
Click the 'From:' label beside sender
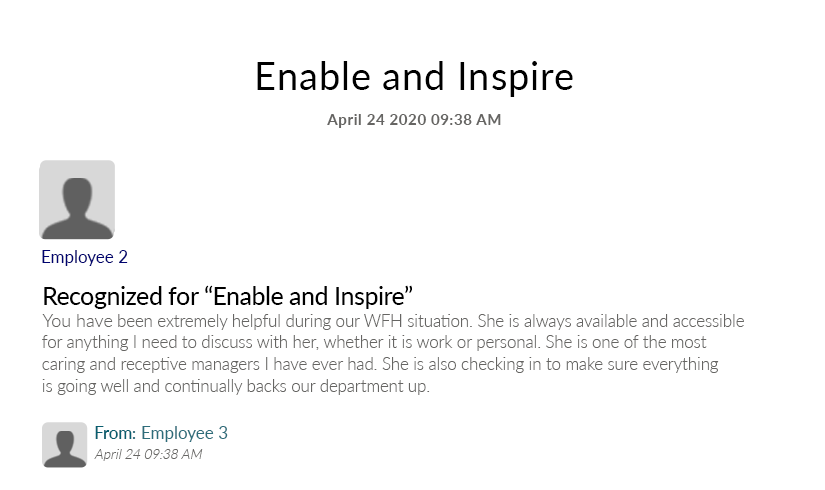(x=115, y=433)
